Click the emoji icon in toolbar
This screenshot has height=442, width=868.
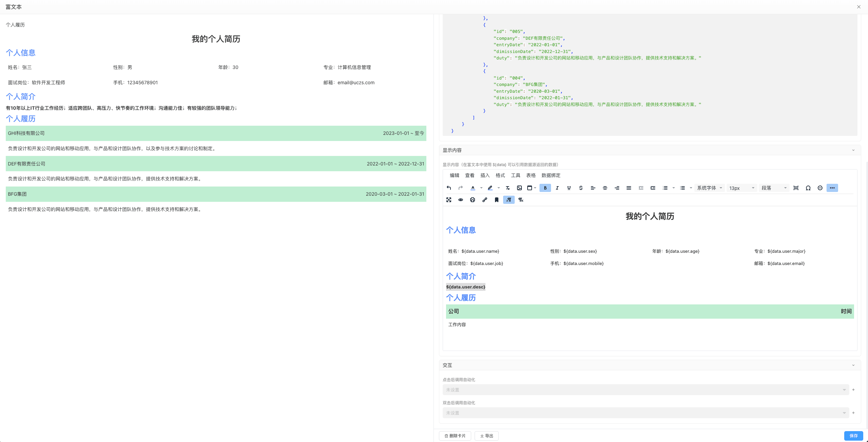click(x=820, y=188)
